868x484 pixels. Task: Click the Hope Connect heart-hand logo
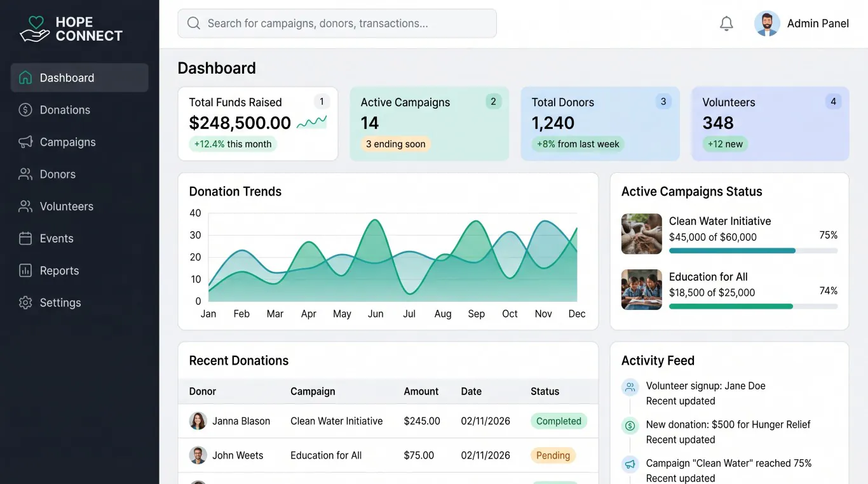34,29
